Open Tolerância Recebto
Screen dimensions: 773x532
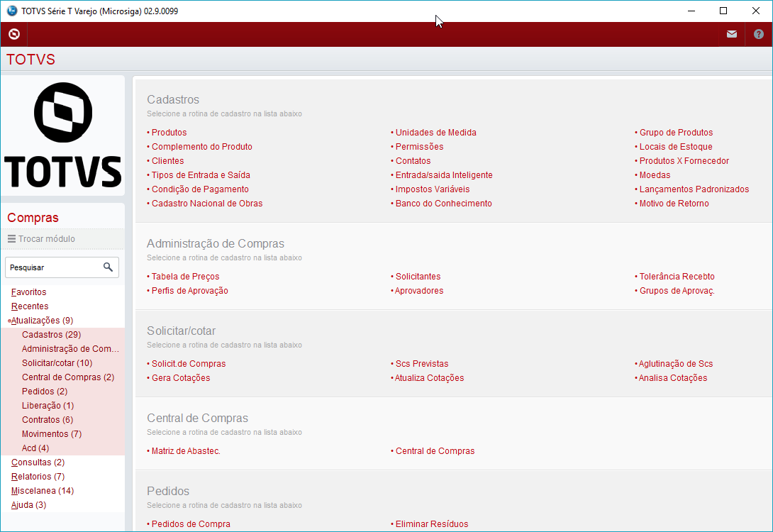[x=677, y=277]
